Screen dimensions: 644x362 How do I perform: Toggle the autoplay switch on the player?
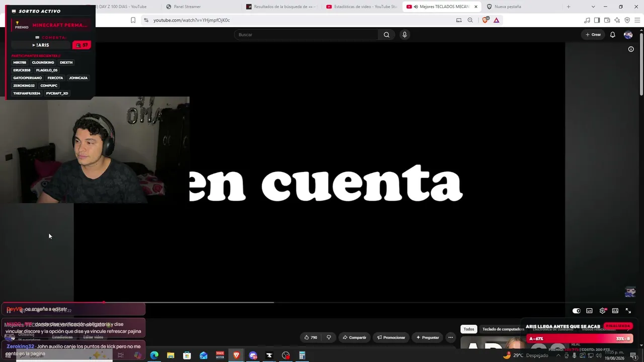(577, 311)
